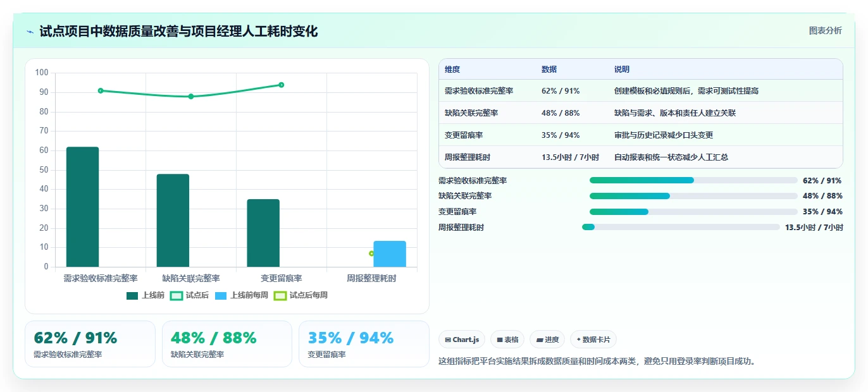Click the lightning icon beside the title
The height and width of the screenshot is (392, 868).
coord(30,32)
